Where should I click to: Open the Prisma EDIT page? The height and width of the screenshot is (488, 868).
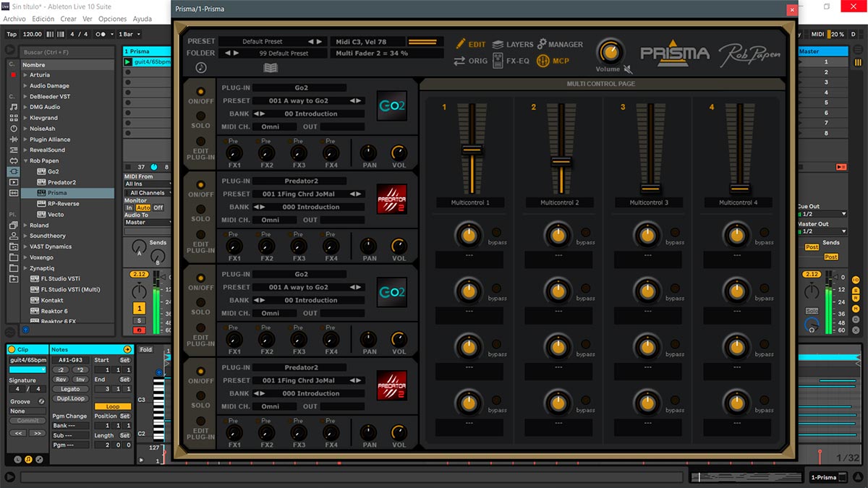pyautogui.click(x=471, y=44)
